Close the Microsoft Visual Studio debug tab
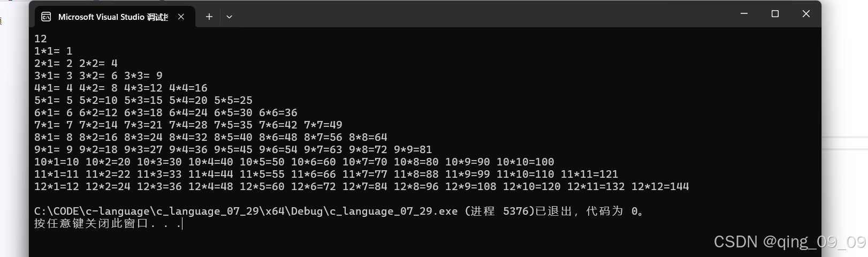Viewport: 868px width, 257px height. 181,17
